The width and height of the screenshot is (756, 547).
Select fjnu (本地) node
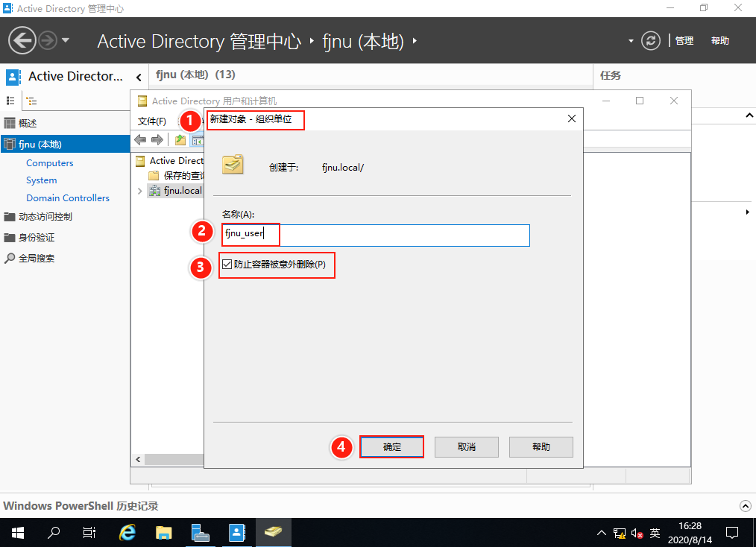(x=65, y=144)
